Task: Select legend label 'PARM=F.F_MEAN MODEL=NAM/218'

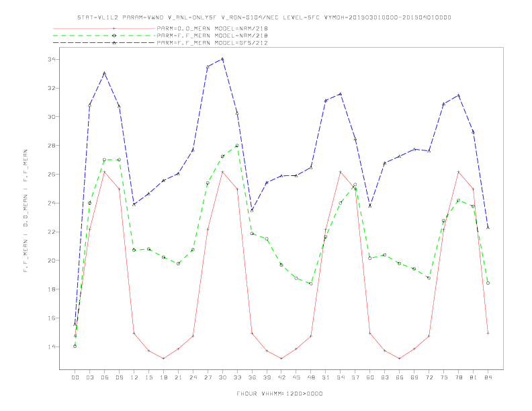Action: coord(212,36)
